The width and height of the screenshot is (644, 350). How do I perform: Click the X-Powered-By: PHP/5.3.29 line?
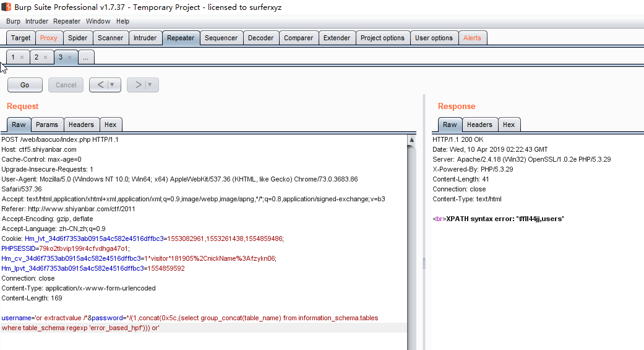click(473, 169)
